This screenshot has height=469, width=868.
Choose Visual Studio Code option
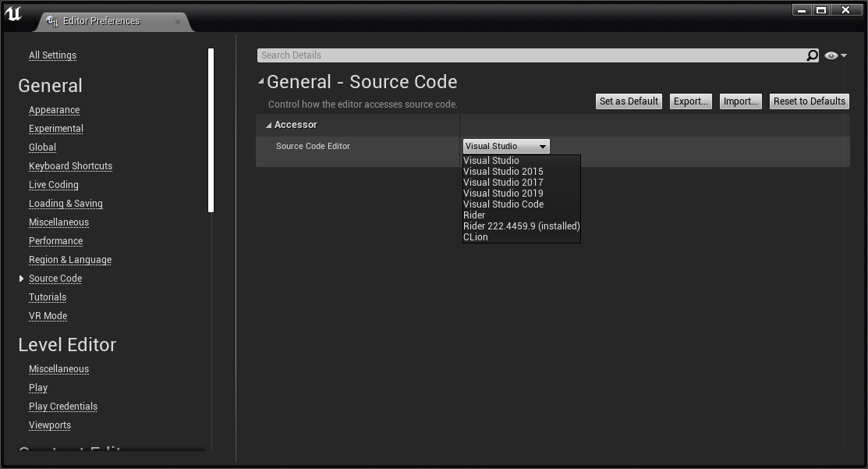click(x=503, y=204)
